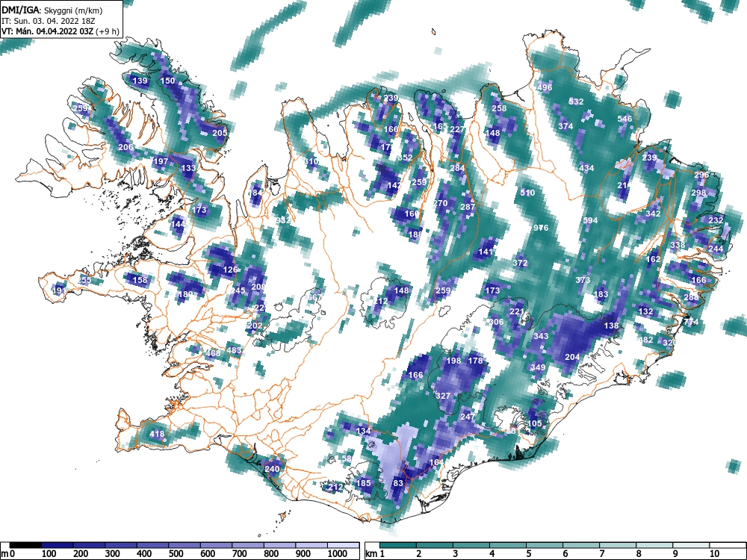747x560 pixels.
Task: Click the visibility value 496
Action: tap(545, 87)
